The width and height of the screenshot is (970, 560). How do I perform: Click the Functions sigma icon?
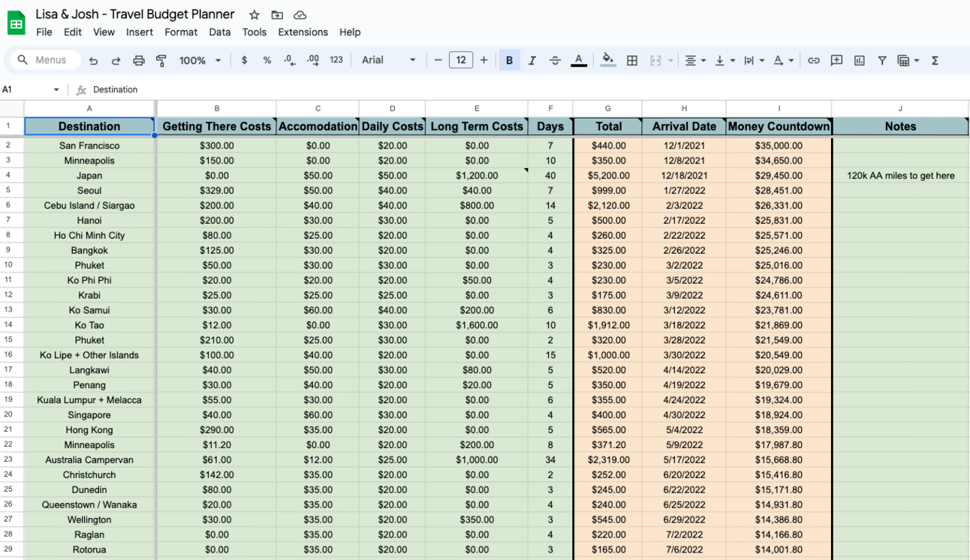tap(935, 61)
